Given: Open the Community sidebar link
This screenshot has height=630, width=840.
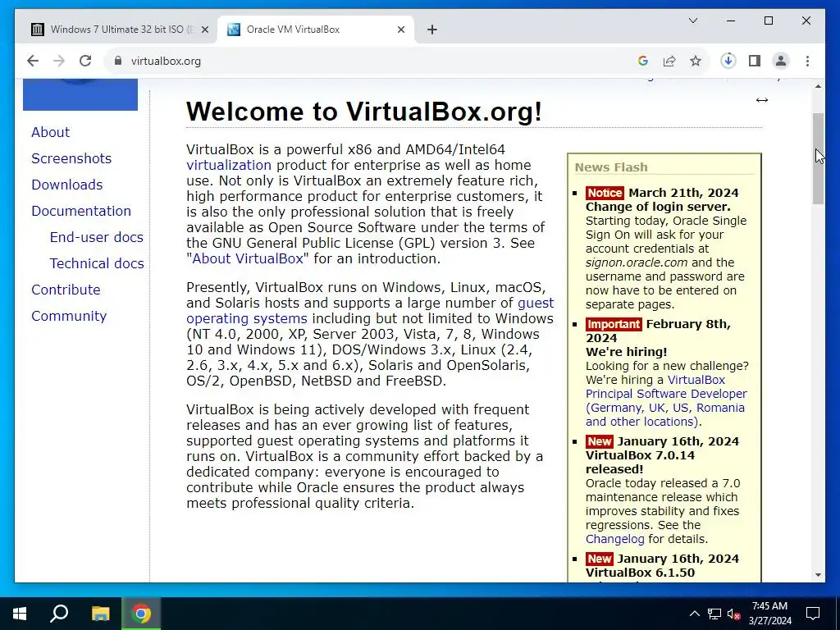Looking at the screenshot, I should coord(69,316).
